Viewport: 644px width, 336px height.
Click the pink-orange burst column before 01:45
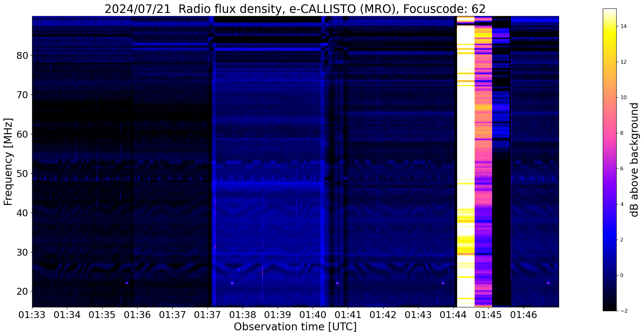[x=483, y=162]
